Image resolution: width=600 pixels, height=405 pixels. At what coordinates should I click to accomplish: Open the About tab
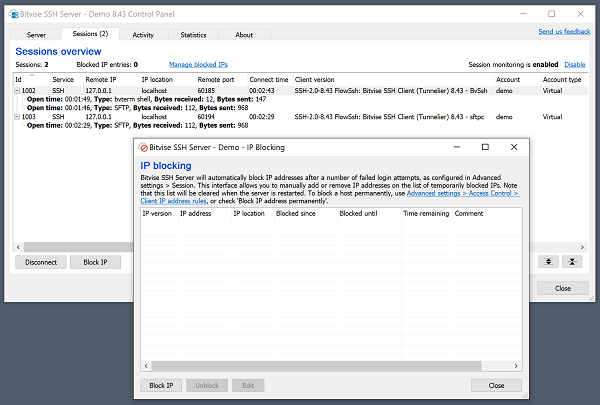tap(244, 35)
